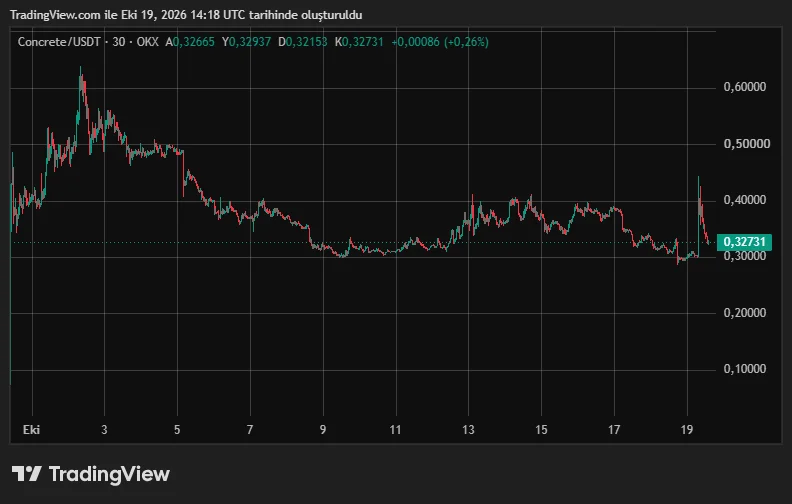Viewport: 792px width, 504px height.
Task: Click date 13 on the time axis
Action: coord(468,430)
